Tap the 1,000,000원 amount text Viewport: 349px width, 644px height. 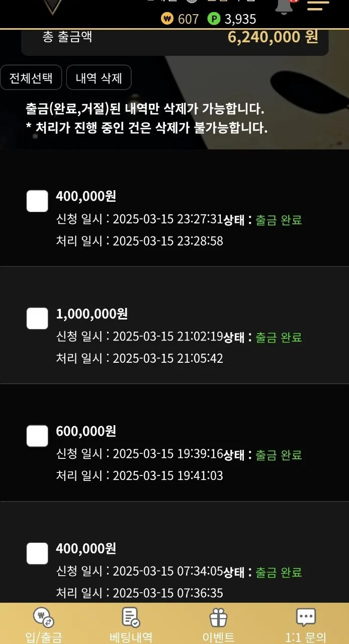pyautogui.click(x=92, y=314)
